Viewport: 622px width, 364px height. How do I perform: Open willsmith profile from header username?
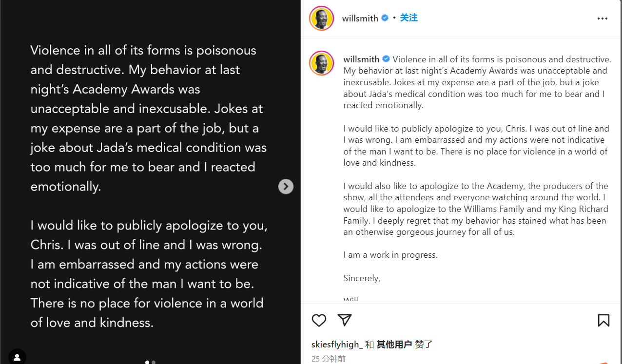[360, 19]
